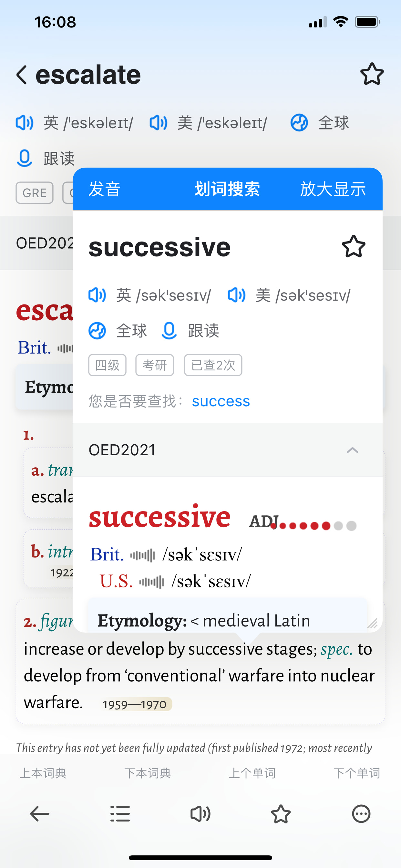Play OED Brit. waveform audio for successive
The image size is (401, 868).
(142, 555)
